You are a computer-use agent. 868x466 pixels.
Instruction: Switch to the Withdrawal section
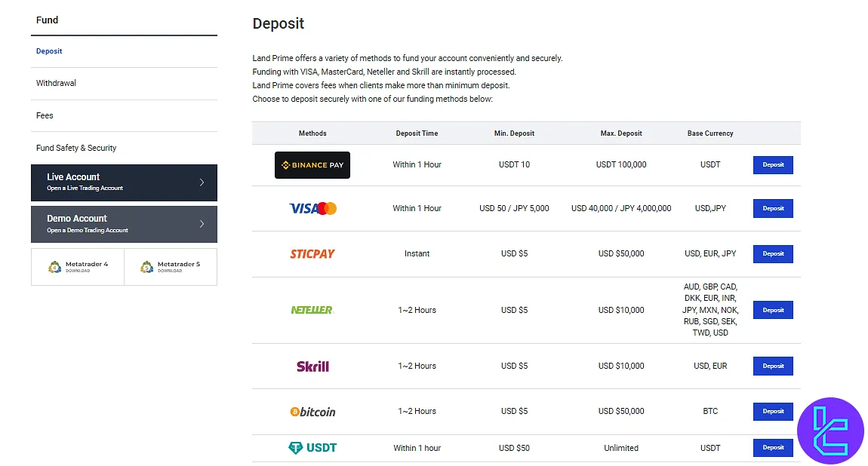coord(56,83)
